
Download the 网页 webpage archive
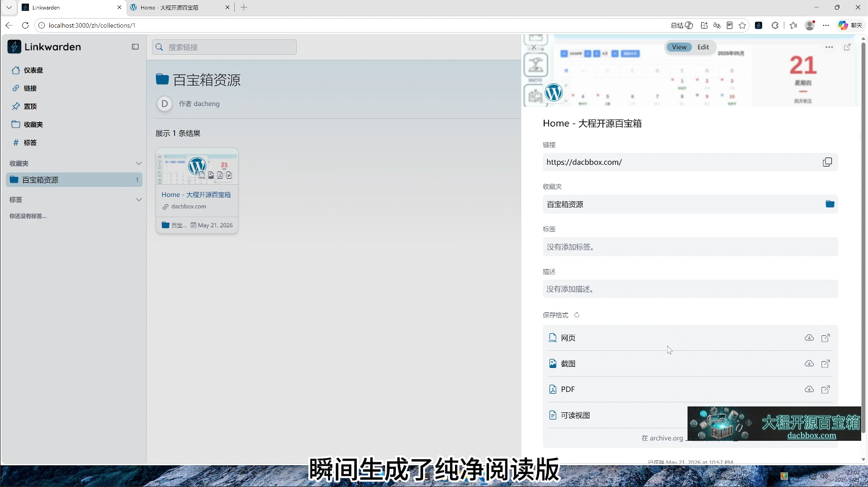tap(809, 338)
